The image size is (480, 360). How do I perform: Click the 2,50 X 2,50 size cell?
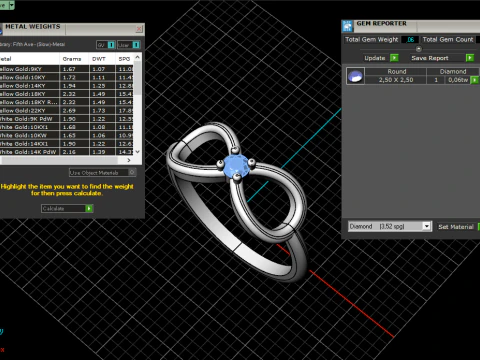(x=396, y=80)
